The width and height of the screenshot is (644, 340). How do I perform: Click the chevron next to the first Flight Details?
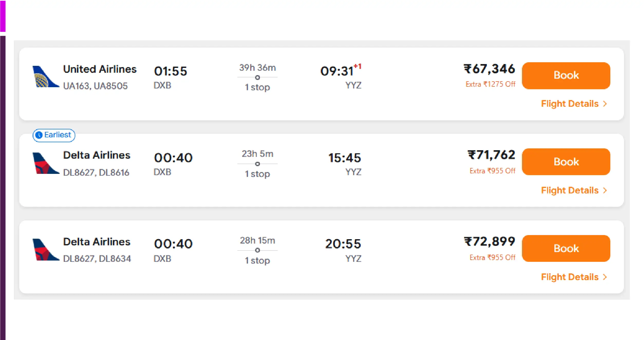tap(606, 104)
